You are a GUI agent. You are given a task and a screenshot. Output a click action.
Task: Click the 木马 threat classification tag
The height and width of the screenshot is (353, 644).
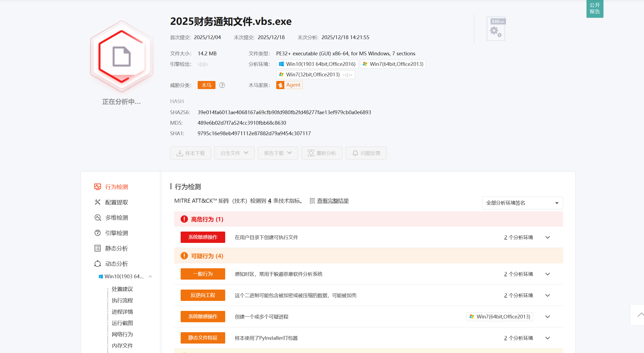206,85
